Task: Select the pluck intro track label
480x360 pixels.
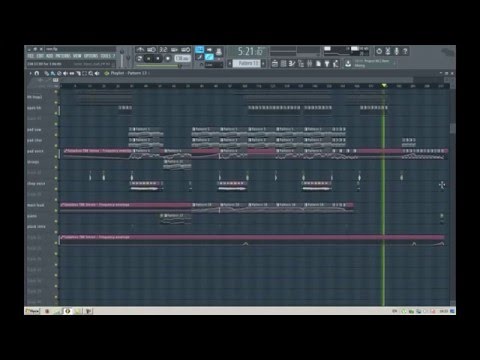Action: 36,227
